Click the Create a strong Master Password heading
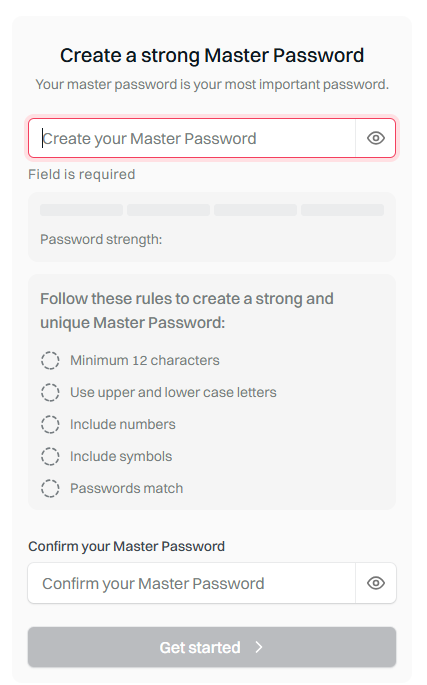 click(212, 55)
